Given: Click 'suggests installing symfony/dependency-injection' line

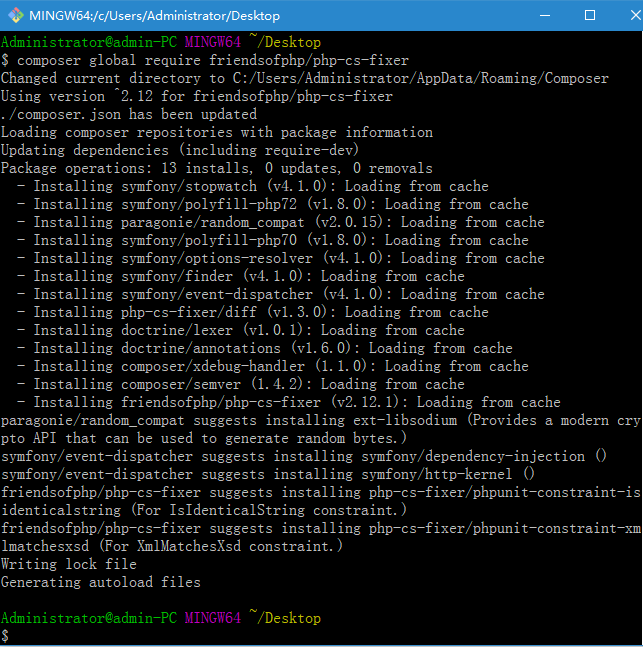Looking at the screenshot, I should 304,456.
